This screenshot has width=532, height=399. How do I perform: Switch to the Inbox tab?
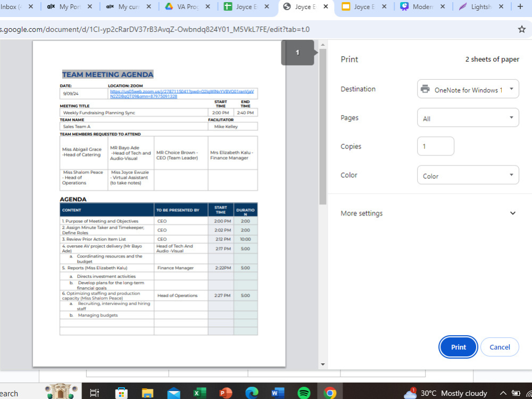click(x=12, y=6)
